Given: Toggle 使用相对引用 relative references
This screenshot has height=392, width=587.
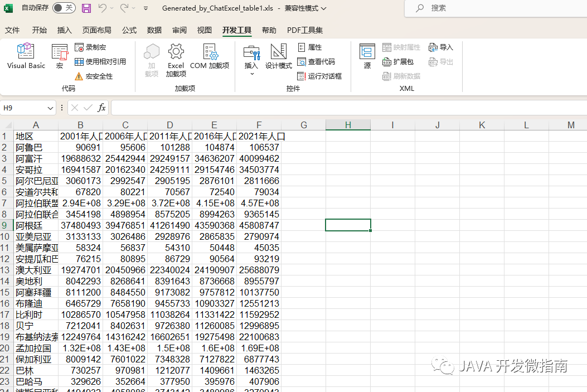Looking at the screenshot, I should click(100, 62).
